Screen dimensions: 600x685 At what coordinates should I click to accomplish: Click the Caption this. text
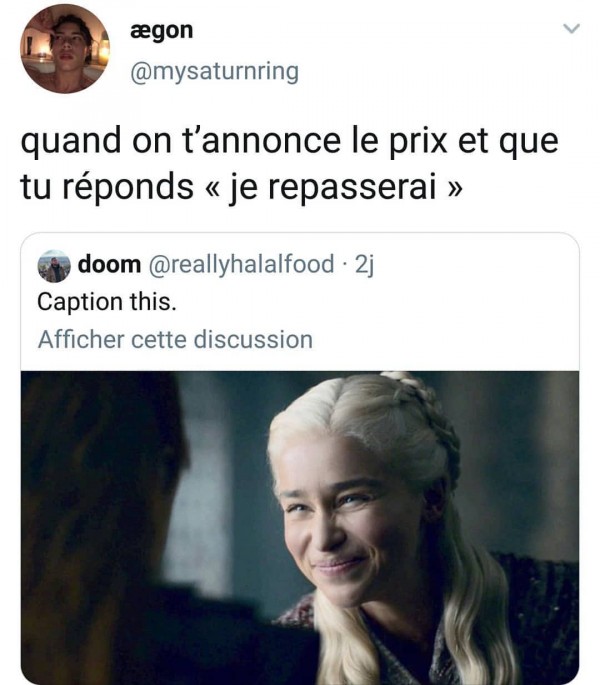[107, 302]
